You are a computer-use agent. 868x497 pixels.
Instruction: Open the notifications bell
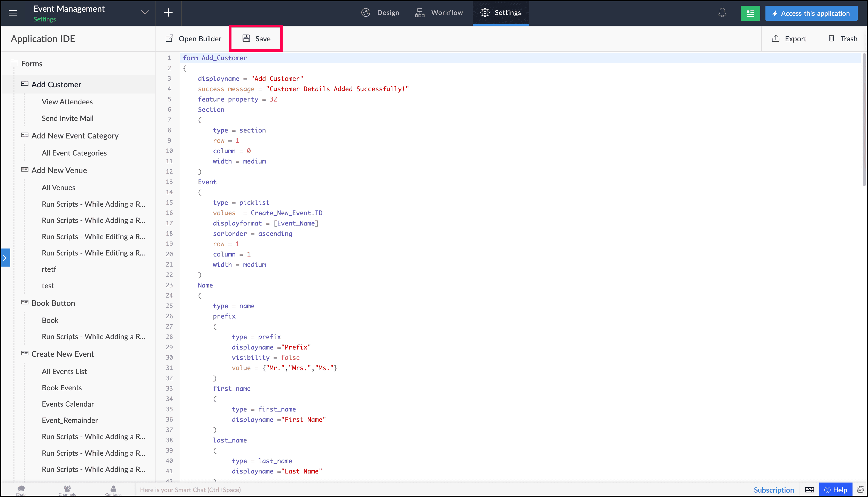722,13
